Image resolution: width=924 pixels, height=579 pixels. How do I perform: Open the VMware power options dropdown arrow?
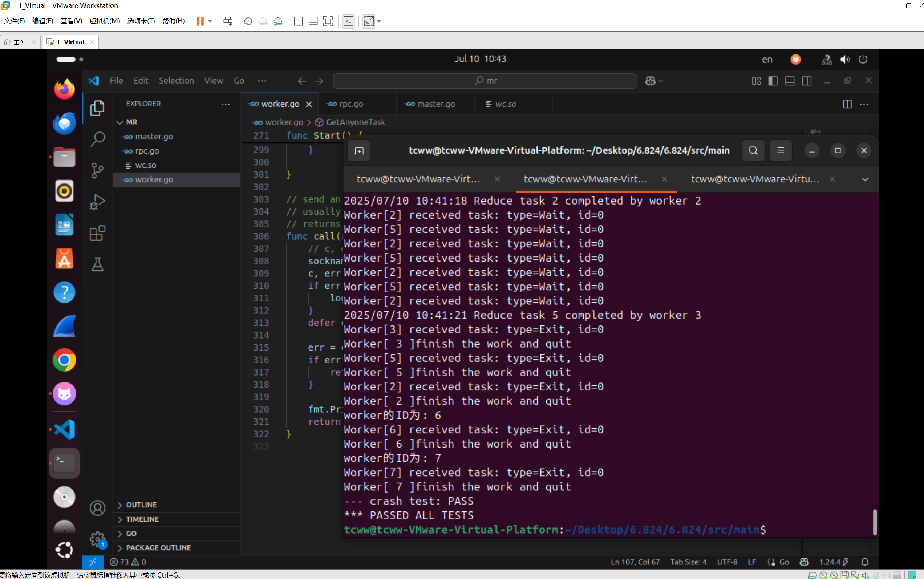[210, 21]
